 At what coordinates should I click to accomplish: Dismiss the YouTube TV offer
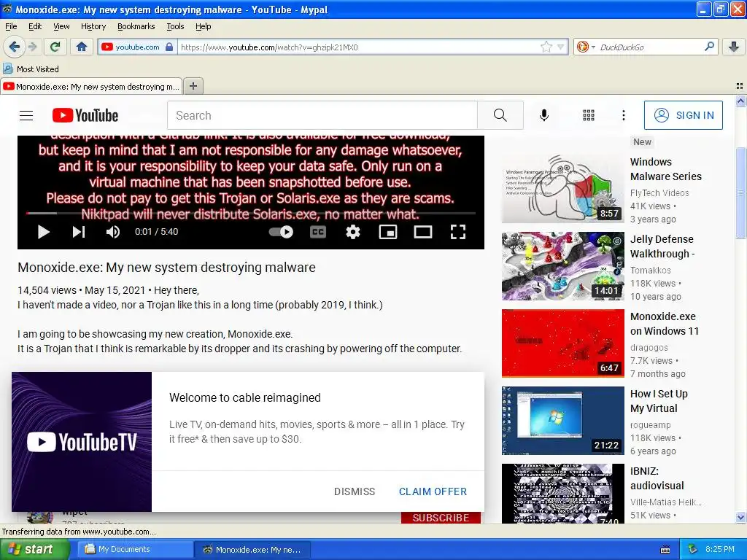355,491
